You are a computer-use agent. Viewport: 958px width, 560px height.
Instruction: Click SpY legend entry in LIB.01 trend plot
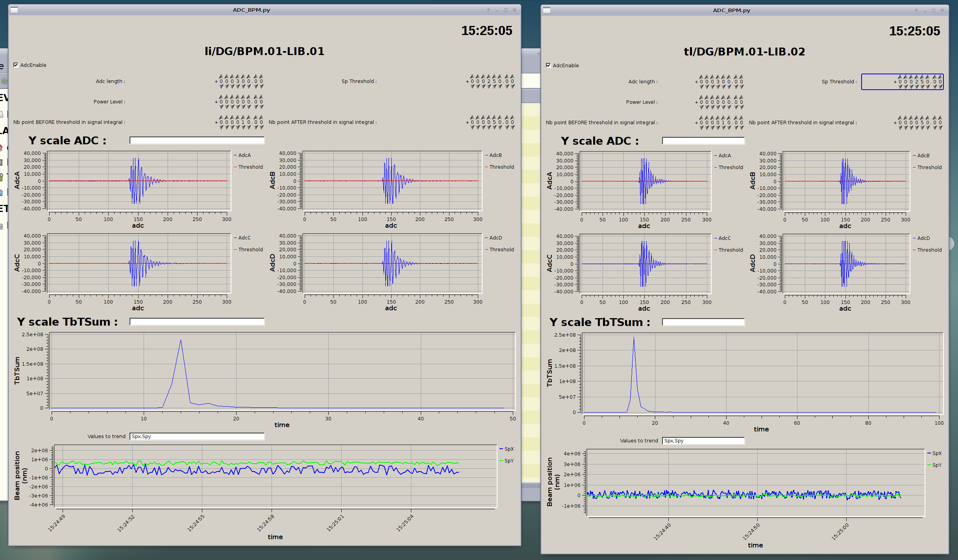click(509, 461)
